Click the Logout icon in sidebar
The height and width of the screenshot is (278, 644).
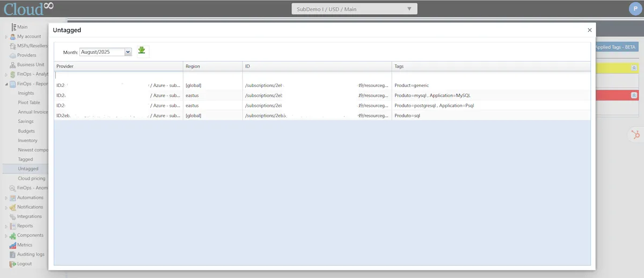(x=13, y=264)
